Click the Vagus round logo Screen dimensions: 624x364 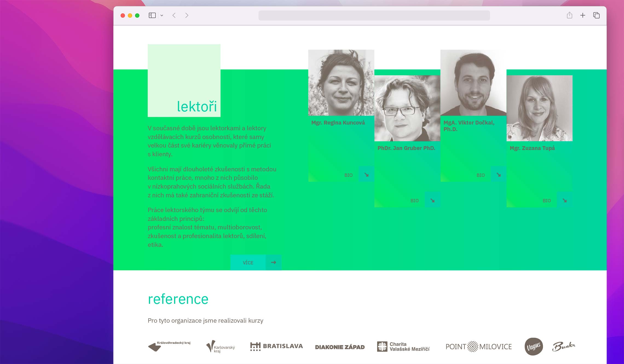(x=534, y=346)
